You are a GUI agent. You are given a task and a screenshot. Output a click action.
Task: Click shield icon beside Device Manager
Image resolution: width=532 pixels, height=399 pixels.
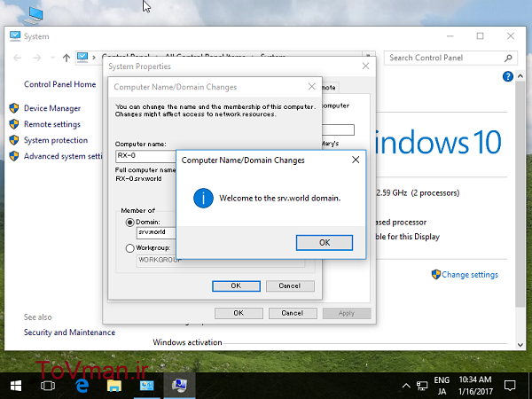tap(14, 108)
